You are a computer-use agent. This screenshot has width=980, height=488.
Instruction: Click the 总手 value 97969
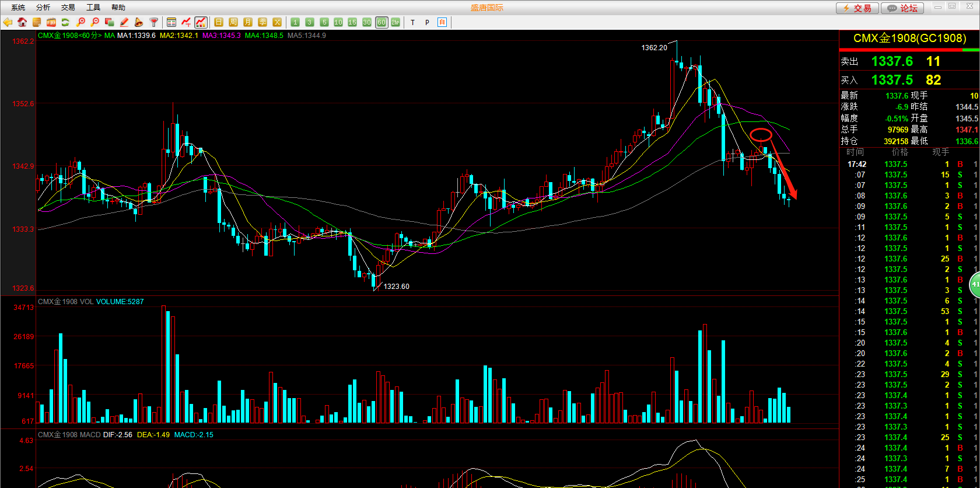point(898,130)
